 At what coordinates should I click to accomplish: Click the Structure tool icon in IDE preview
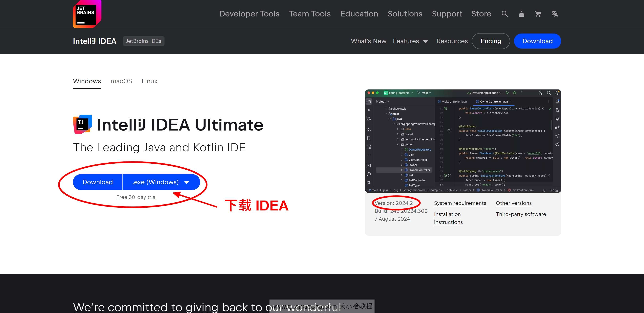[x=369, y=129]
